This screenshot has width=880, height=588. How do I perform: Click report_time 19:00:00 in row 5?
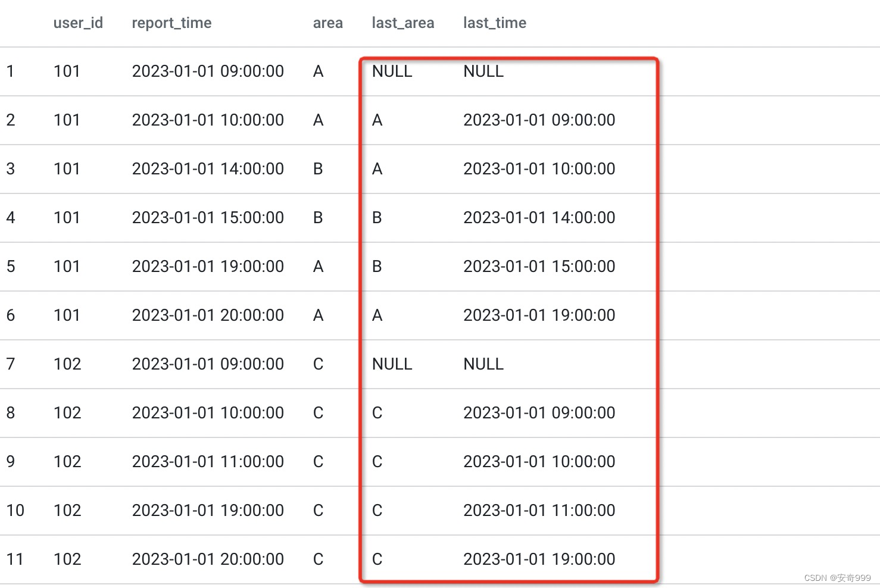coord(208,267)
